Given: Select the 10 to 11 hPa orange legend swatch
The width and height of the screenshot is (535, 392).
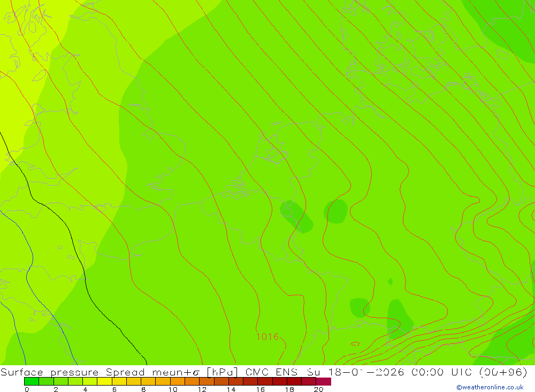Looking at the screenshot, I should click(178, 381).
